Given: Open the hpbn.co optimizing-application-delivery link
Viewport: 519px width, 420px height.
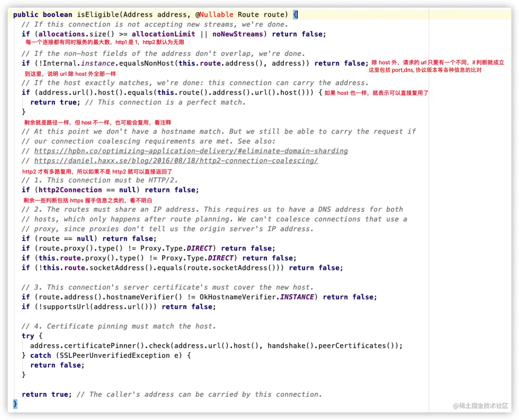Looking at the screenshot, I should [191, 151].
